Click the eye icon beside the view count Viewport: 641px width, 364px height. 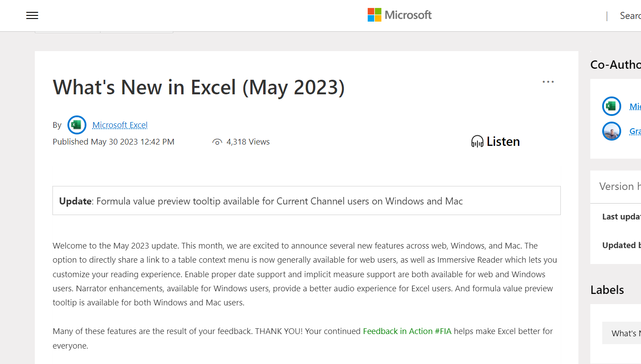(x=217, y=142)
